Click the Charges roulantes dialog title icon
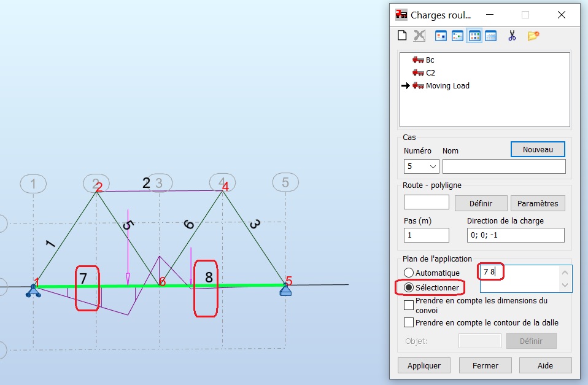This screenshot has width=588, height=385. [401, 15]
